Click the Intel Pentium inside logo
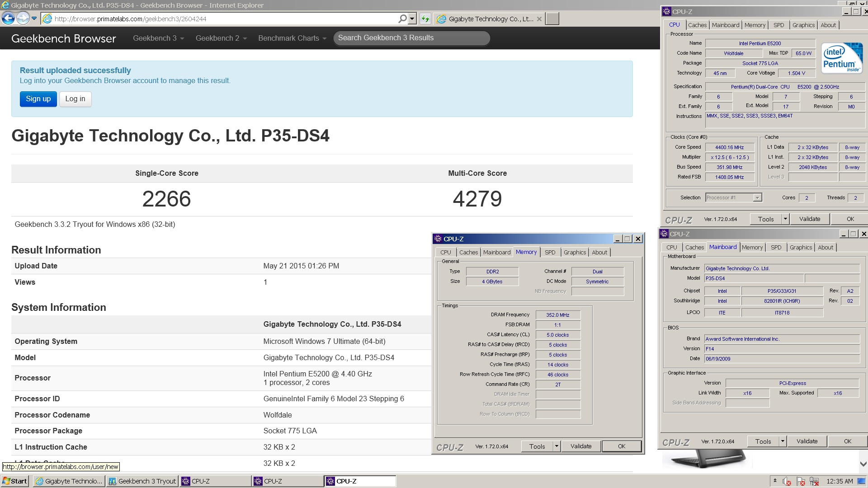This screenshot has width=868, height=488. (x=842, y=58)
